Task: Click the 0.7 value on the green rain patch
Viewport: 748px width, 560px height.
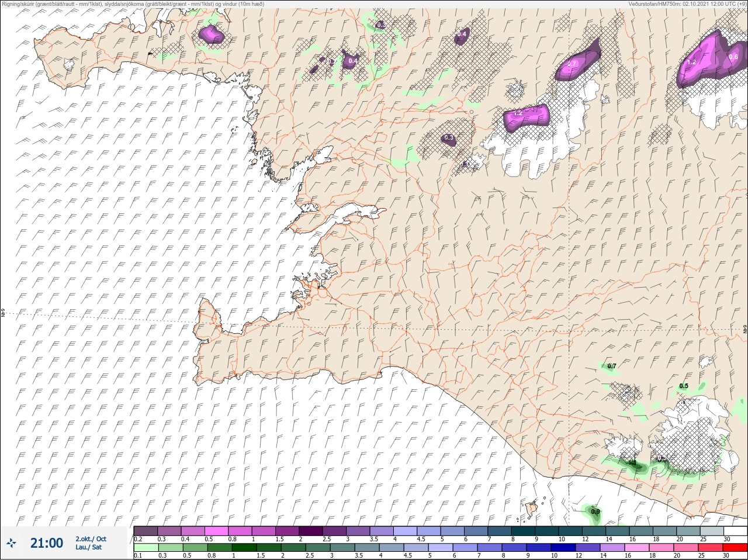Action: click(612, 366)
